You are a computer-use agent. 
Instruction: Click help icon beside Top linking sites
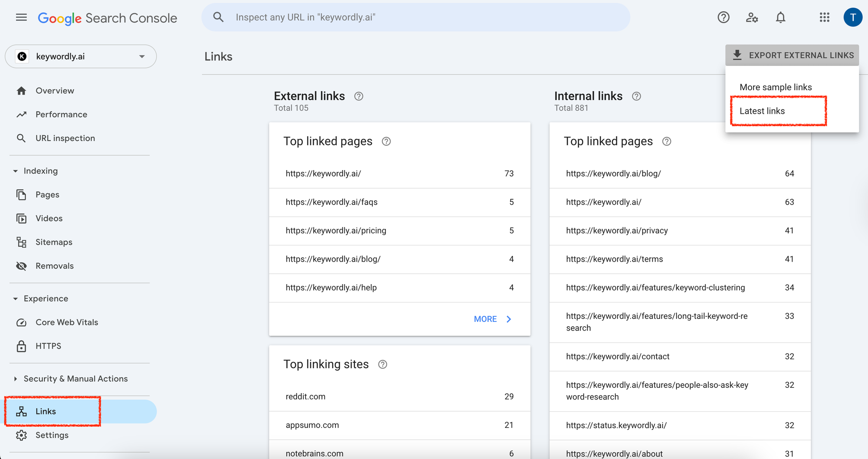382,364
